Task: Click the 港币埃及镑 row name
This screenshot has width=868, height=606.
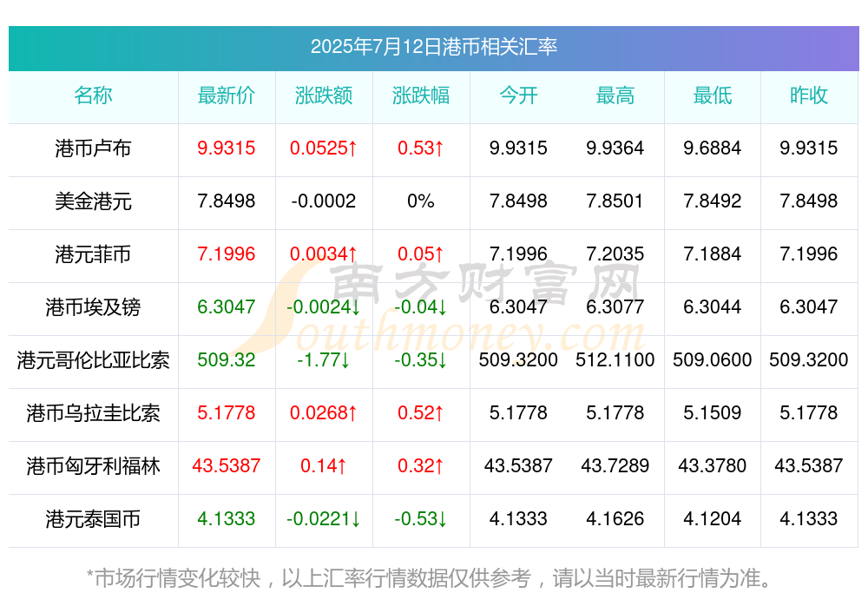Action: pyautogui.click(x=93, y=306)
